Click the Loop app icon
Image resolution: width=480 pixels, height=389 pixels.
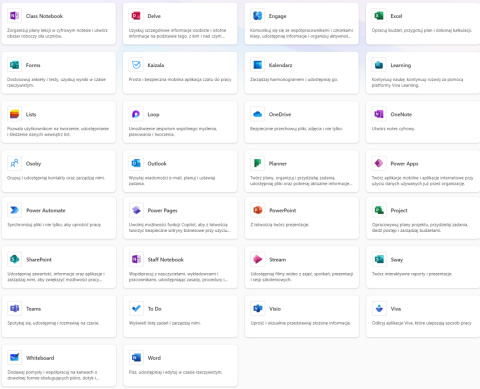[x=136, y=114]
